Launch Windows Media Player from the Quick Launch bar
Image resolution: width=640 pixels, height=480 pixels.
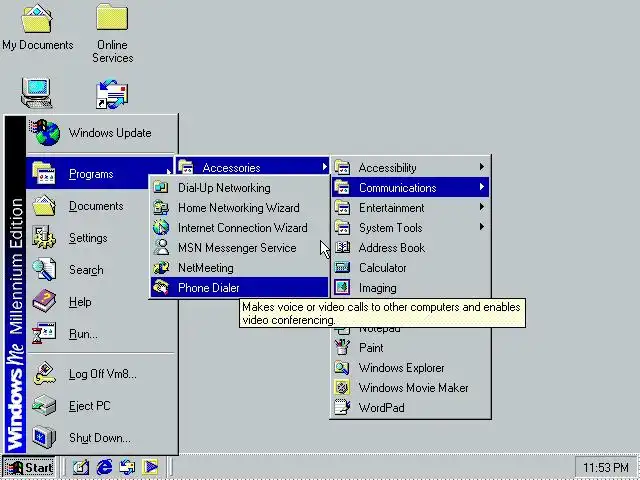pos(150,467)
